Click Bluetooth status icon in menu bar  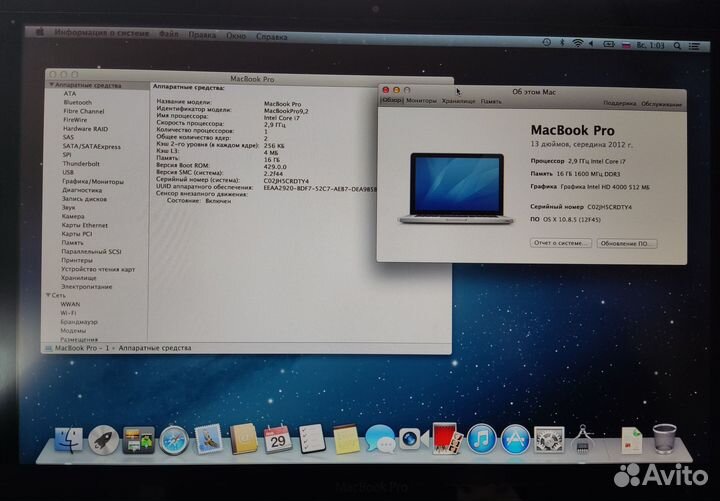562,43
